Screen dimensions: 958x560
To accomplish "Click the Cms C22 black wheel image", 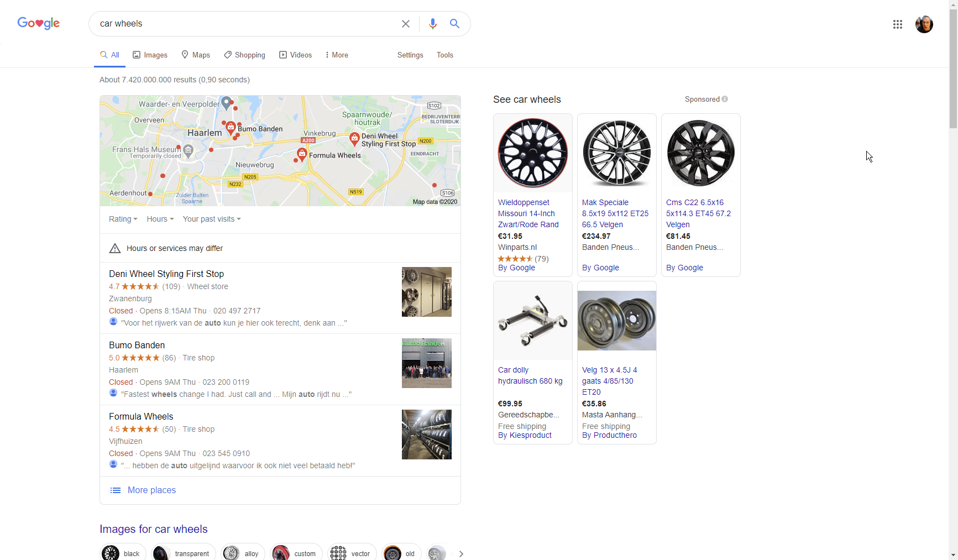I will click(701, 153).
